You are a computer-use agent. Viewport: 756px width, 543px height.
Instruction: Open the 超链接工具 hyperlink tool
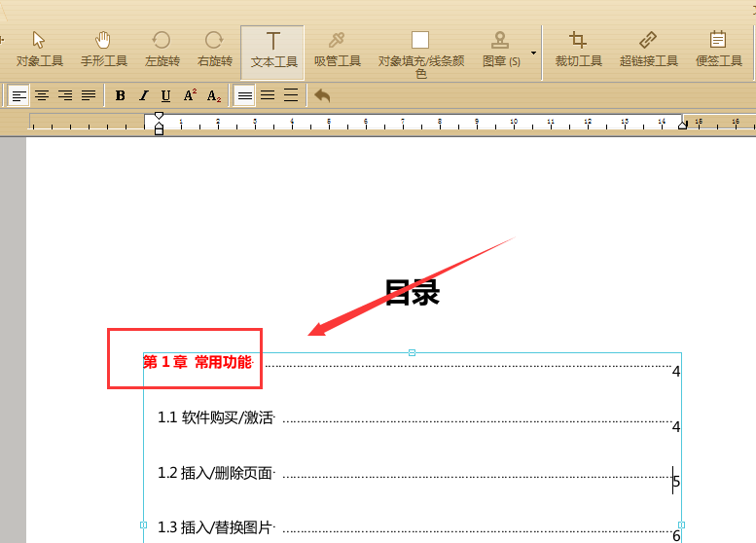[648, 51]
